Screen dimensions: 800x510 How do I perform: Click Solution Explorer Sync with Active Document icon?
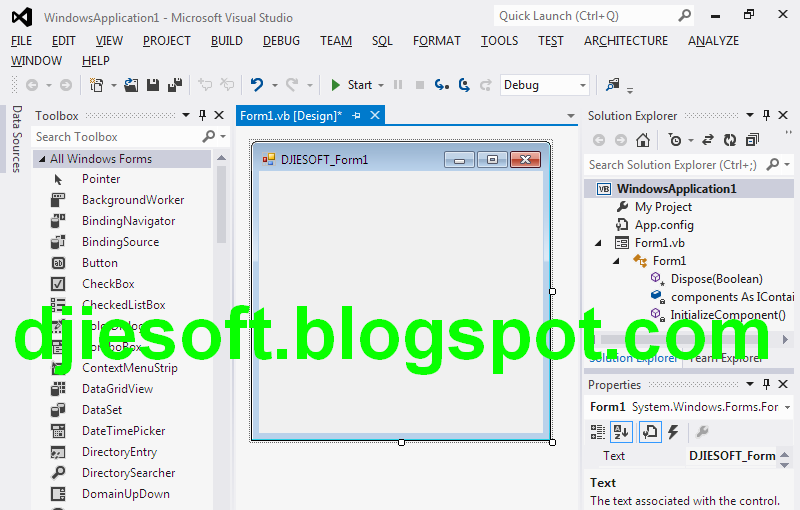[708, 140]
